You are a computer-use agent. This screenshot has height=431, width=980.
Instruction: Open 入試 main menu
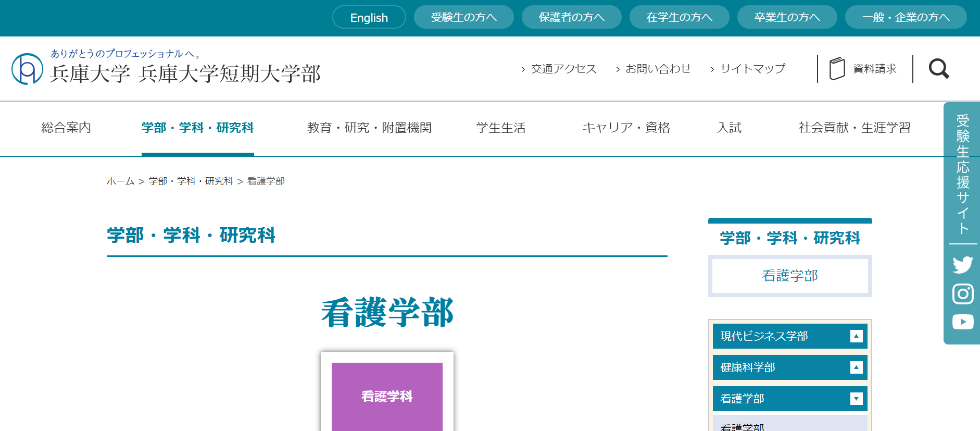point(729,128)
